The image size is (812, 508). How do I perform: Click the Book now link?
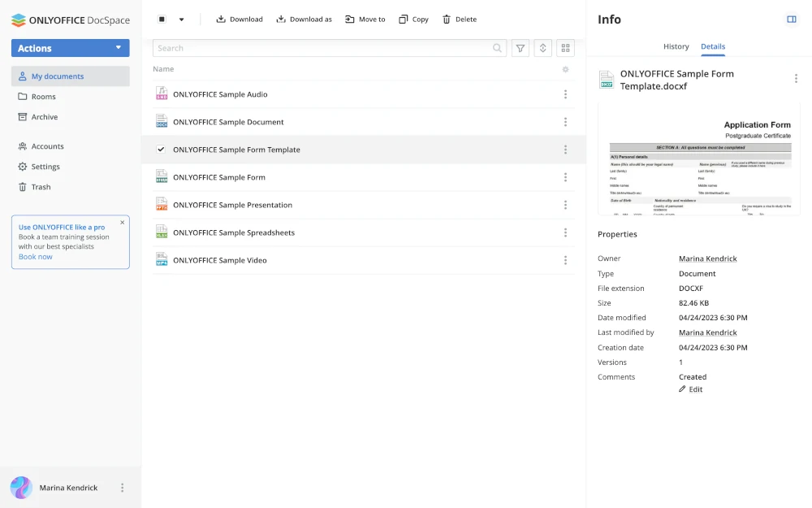[x=35, y=257]
